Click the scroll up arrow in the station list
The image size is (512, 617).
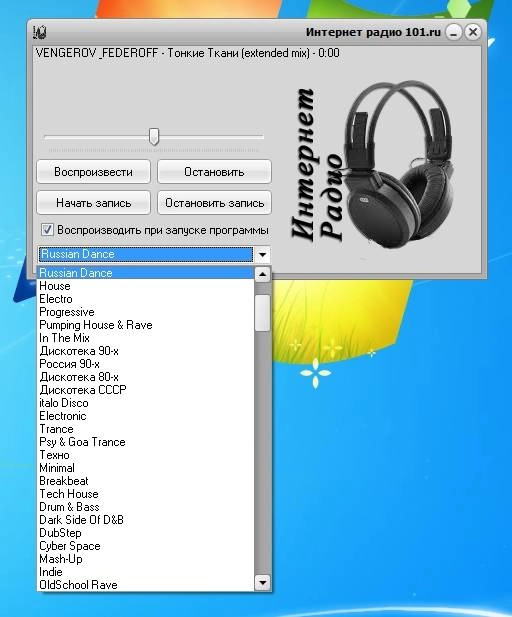(x=262, y=274)
